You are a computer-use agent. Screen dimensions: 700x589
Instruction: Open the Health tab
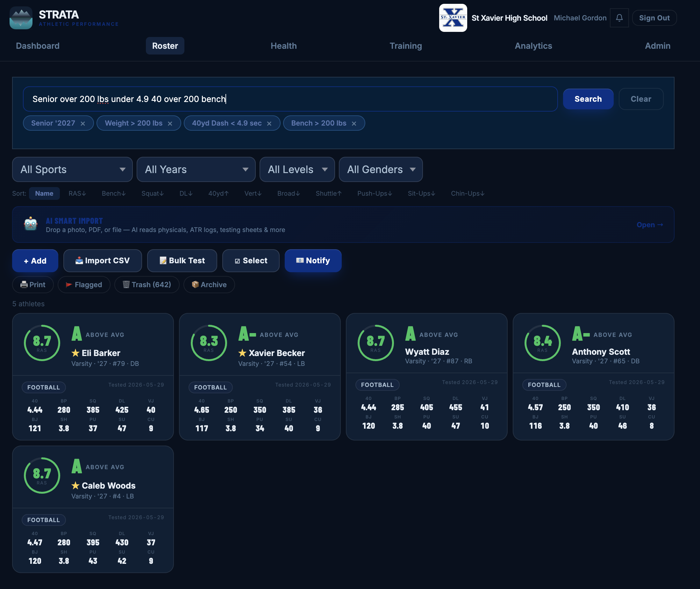[284, 46]
